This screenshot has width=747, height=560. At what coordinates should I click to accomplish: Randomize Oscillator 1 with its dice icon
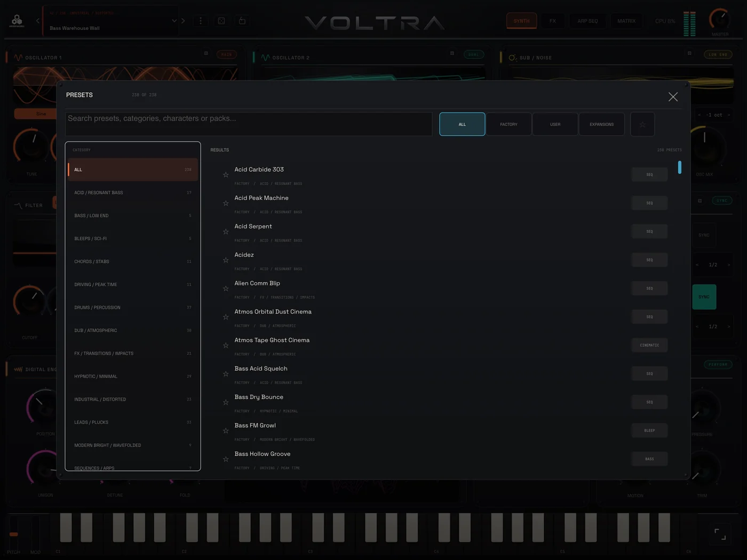[x=206, y=53]
